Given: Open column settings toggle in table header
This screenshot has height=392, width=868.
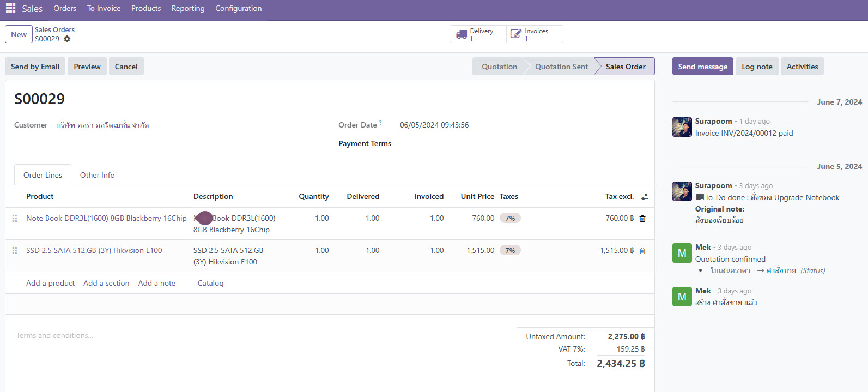Looking at the screenshot, I should click(x=645, y=197).
